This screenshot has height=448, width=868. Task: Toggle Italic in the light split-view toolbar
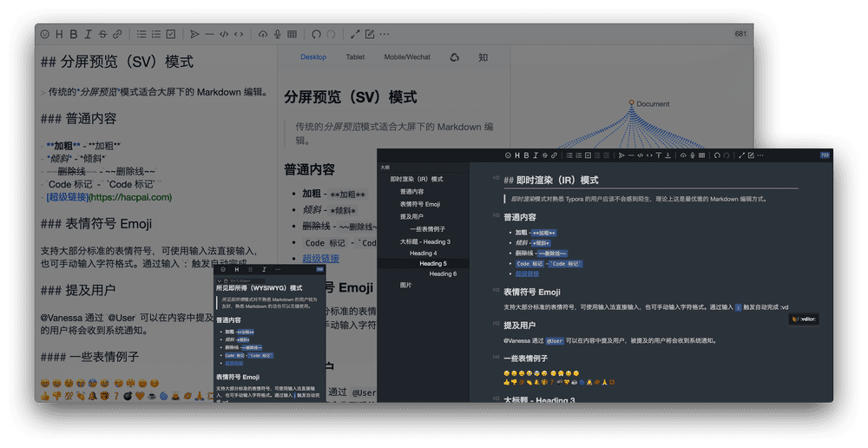(88, 35)
